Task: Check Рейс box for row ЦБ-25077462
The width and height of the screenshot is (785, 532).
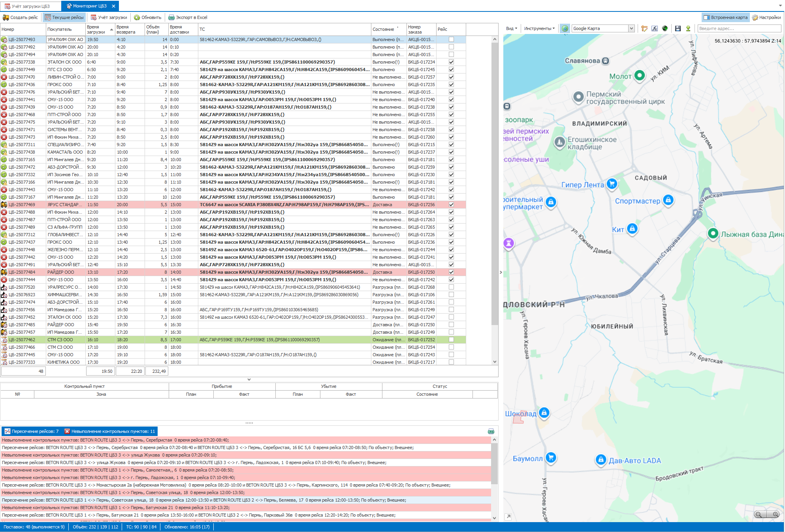Action: 451,340
